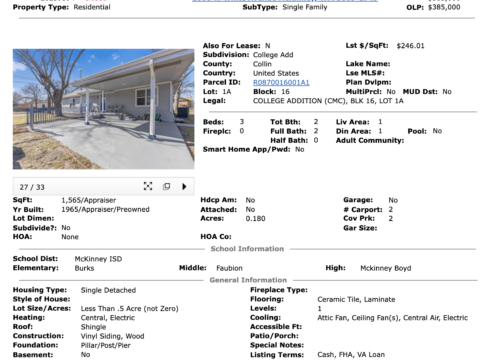Viewport: 480px width, 360px height.
Task: Open Parcel ID R0870016001A1 link
Action: pos(281,82)
